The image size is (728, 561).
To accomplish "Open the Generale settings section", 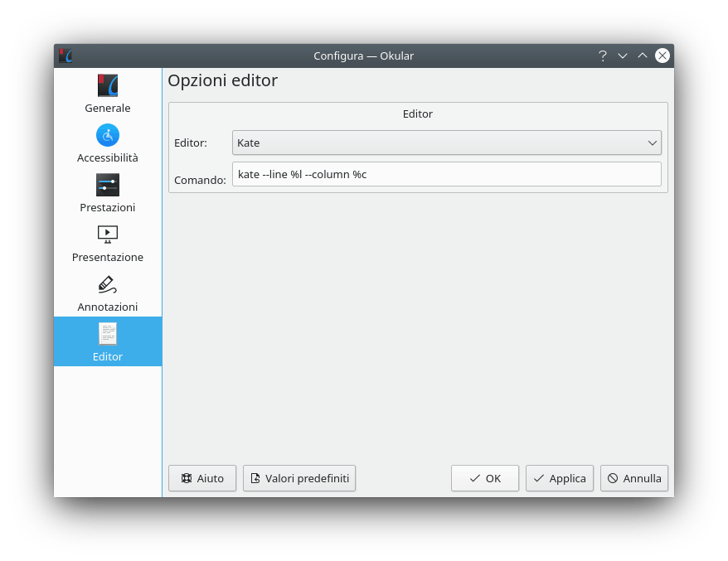I will (108, 93).
